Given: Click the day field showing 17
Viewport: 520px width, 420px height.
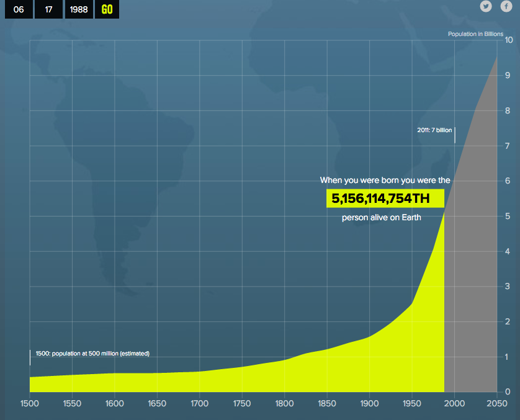Looking at the screenshot, I should pyautogui.click(x=48, y=9).
